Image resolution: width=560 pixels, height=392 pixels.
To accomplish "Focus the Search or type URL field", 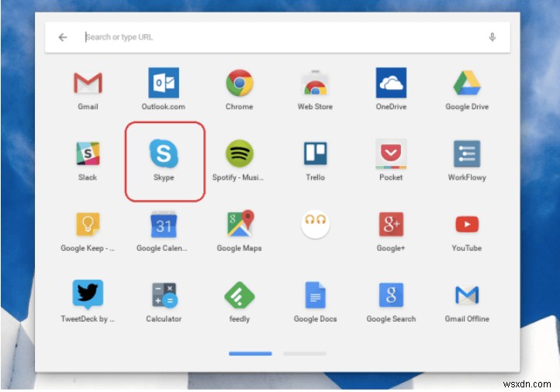I will click(277, 37).
